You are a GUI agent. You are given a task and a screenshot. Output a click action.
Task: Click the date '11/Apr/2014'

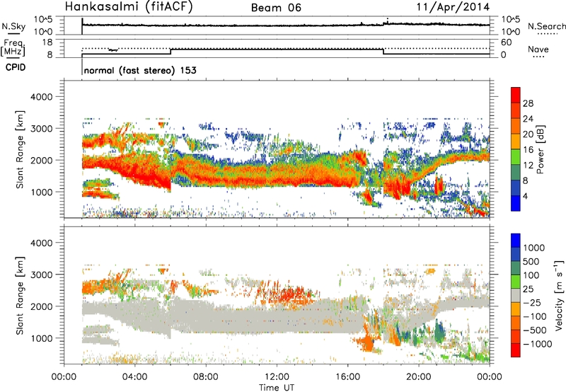[x=454, y=7]
